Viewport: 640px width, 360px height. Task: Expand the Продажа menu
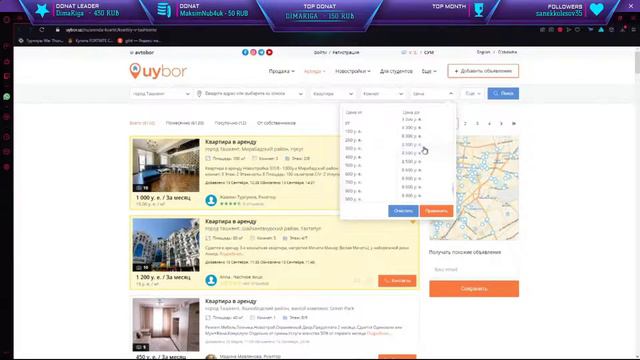pyautogui.click(x=281, y=71)
